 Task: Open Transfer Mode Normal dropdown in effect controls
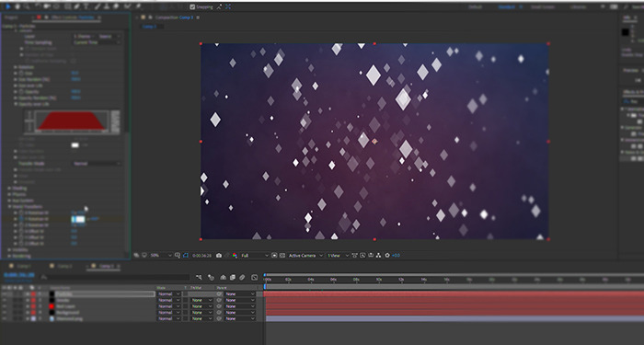[97, 164]
